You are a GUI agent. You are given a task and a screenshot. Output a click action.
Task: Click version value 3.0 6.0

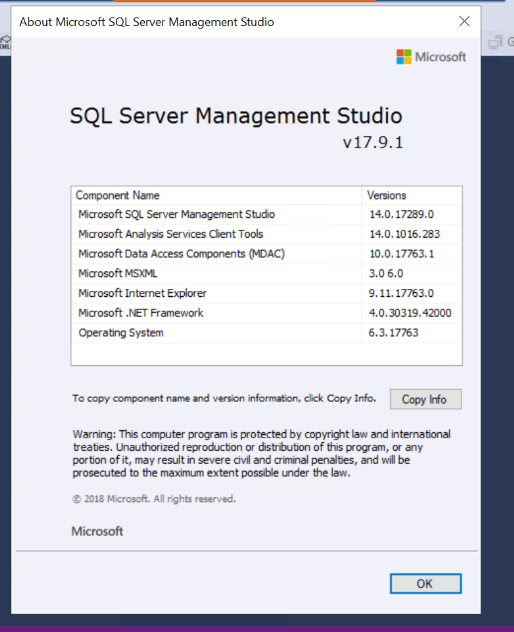(386, 274)
